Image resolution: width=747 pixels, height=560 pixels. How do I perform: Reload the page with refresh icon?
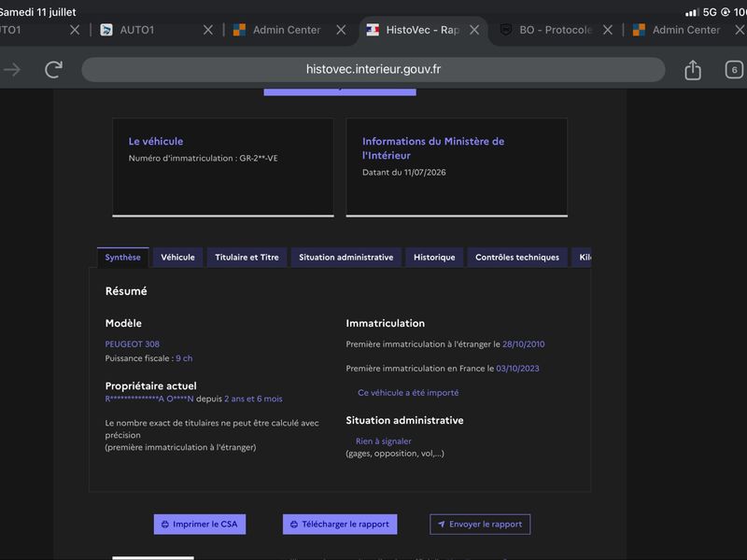point(53,69)
